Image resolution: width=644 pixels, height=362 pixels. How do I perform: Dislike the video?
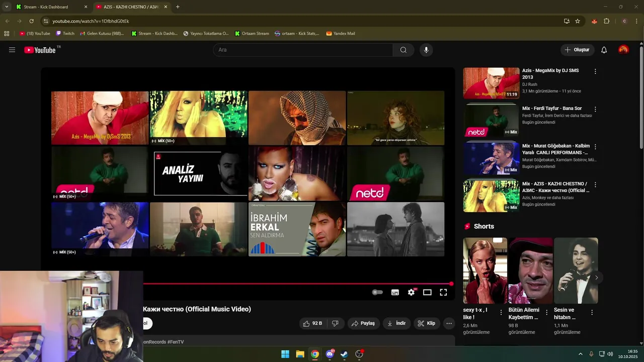point(335,323)
